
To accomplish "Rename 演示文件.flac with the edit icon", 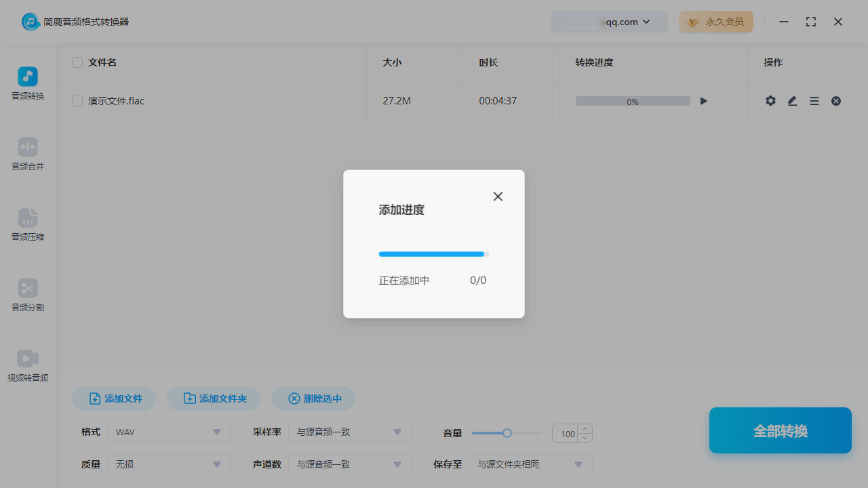I will (792, 100).
